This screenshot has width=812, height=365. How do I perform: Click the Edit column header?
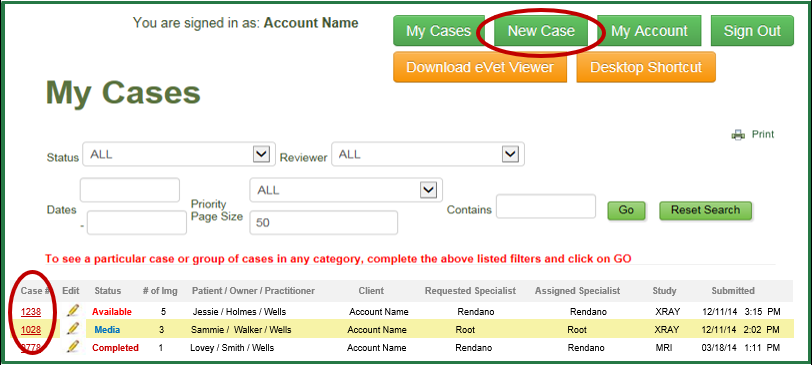pos(70,291)
